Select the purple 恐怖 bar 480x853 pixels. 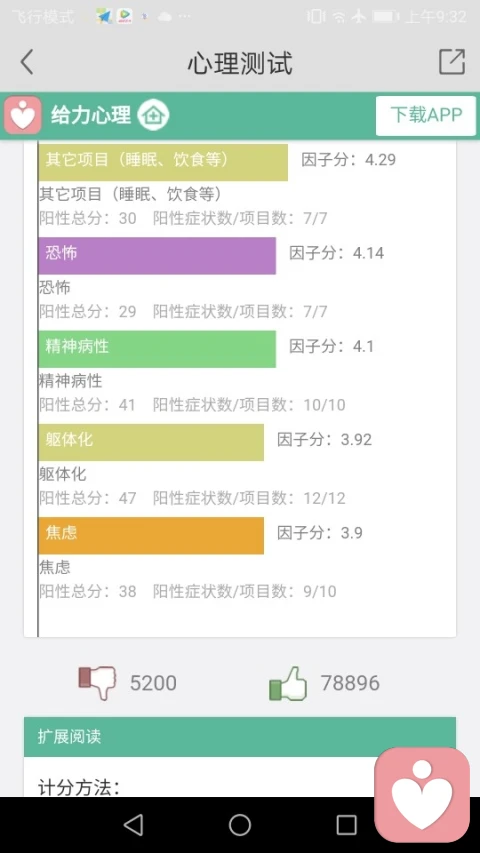[157, 255]
